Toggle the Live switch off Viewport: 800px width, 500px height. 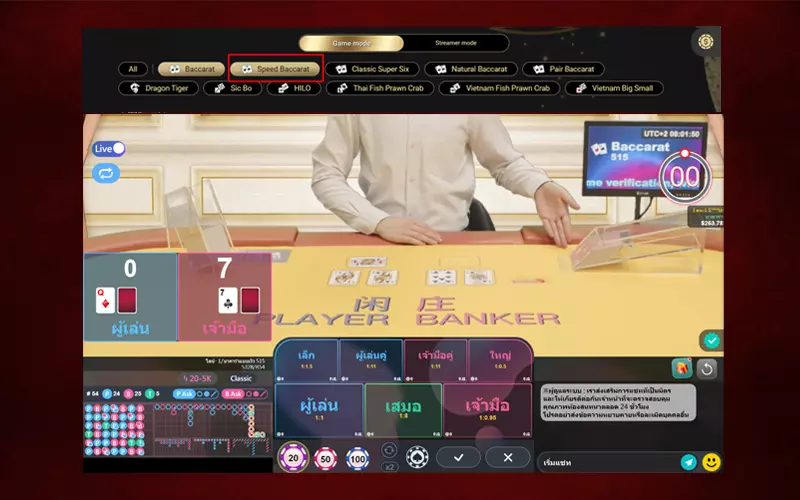click(x=109, y=149)
